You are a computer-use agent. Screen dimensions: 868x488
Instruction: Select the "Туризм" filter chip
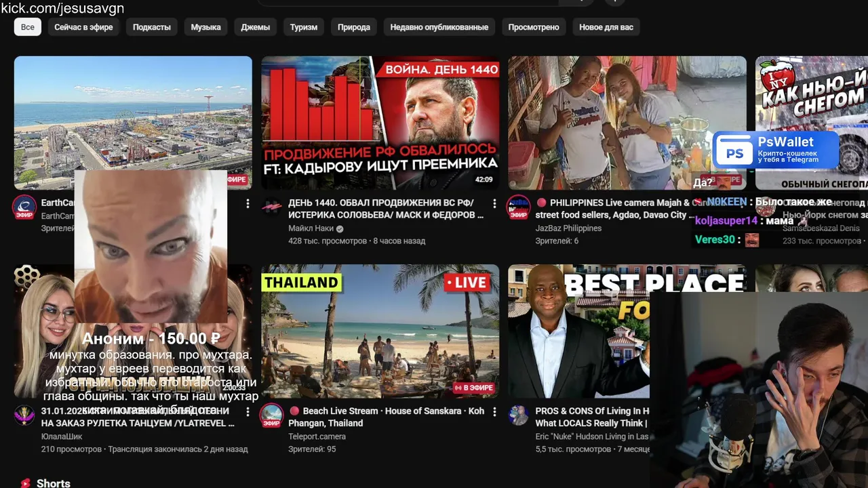(304, 27)
